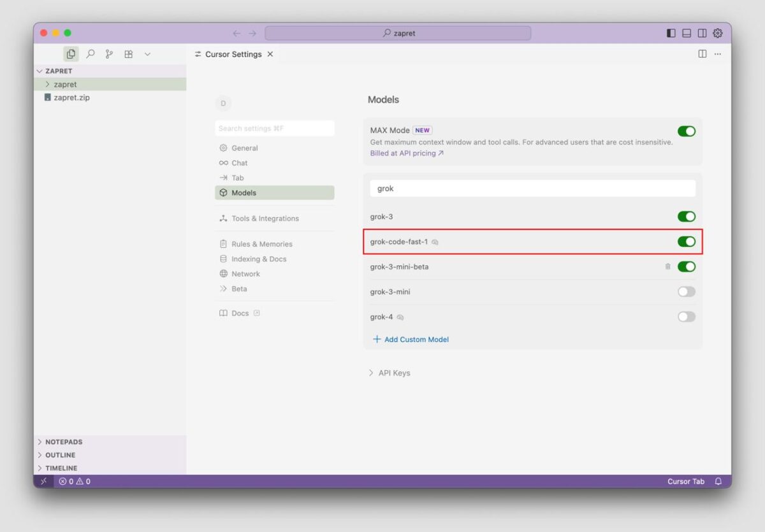Expand the zapret folder in explorer
The height and width of the screenshot is (532, 765).
65,84
